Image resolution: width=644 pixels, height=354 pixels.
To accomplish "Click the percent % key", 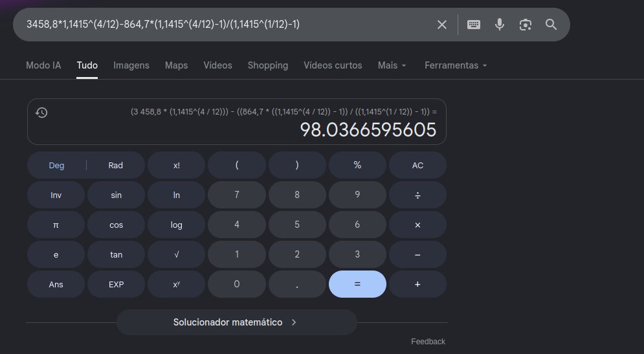I will (x=357, y=165).
